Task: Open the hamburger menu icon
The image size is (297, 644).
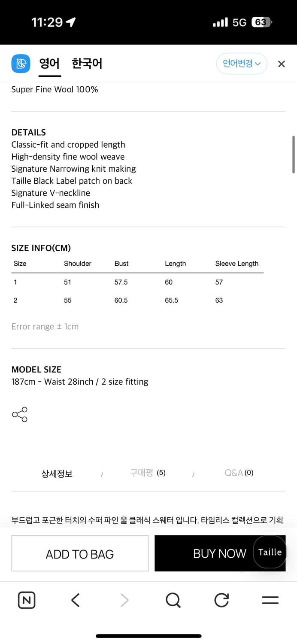Action: pos(270,600)
